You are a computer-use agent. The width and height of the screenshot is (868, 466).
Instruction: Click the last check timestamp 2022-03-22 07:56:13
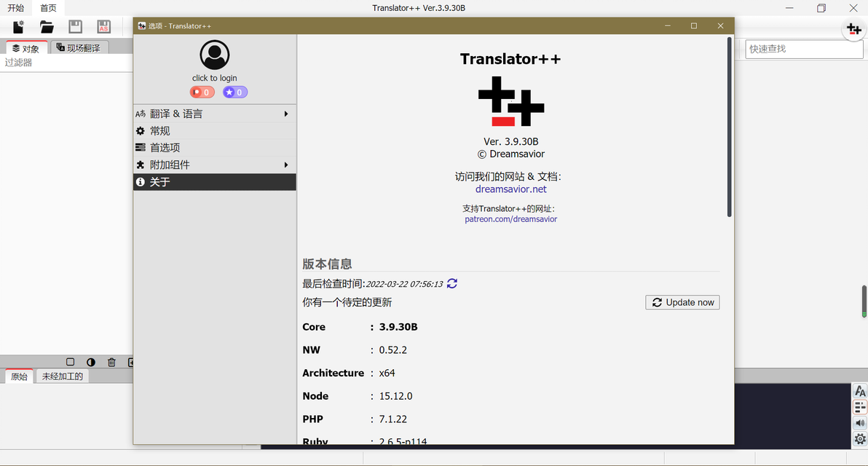pyautogui.click(x=405, y=284)
